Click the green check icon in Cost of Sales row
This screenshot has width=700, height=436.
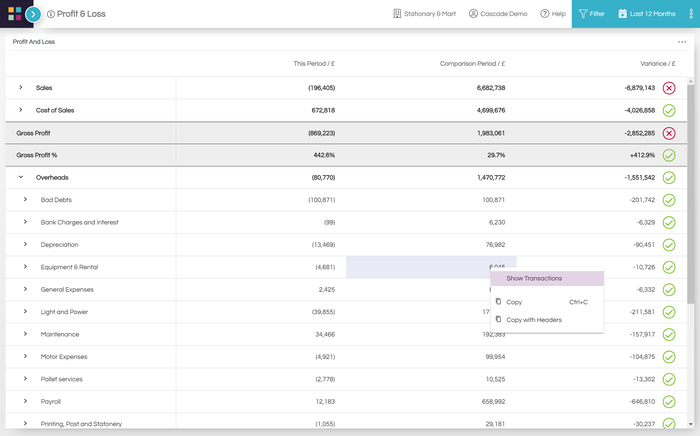click(669, 111)
